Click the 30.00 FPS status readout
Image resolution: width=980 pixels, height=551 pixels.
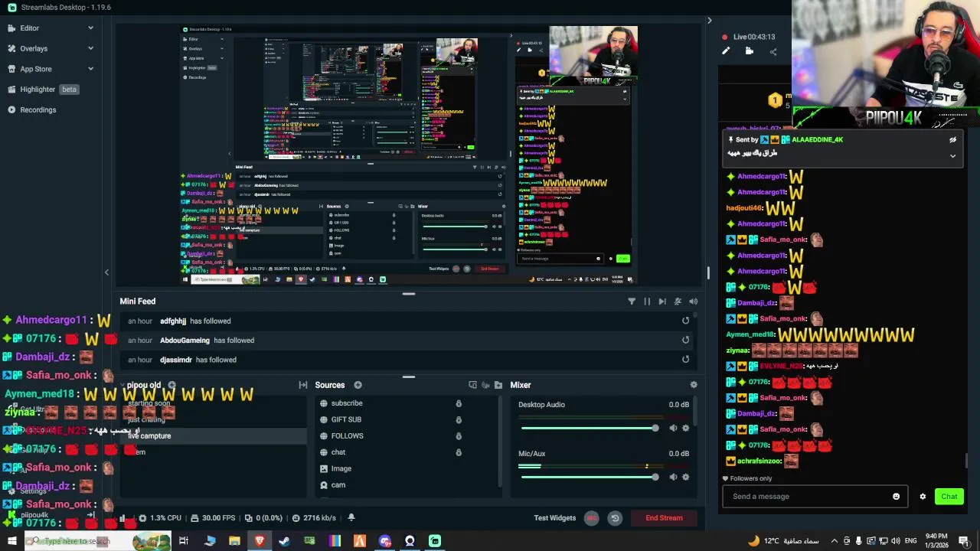point(213,518)
